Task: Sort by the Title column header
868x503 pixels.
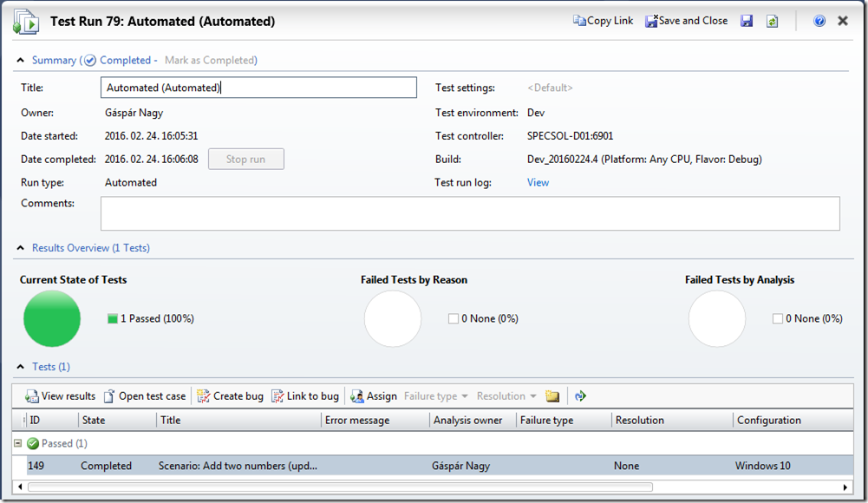Action: pyautogui.click(x=238, y=421)
